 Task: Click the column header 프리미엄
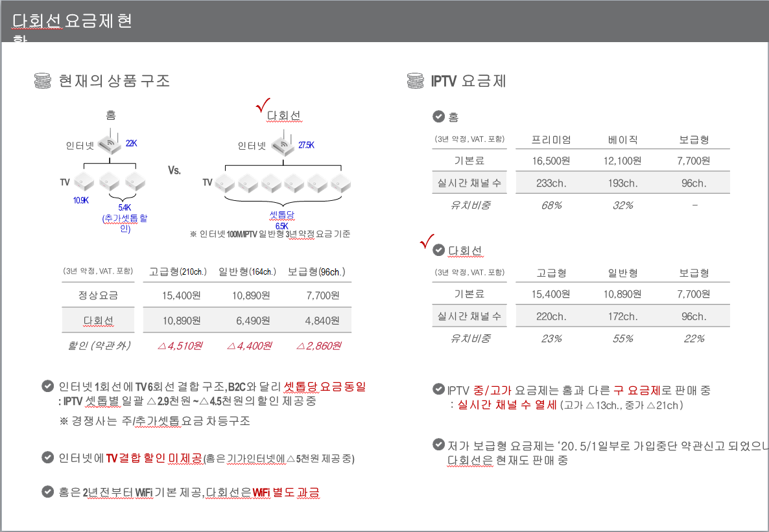[551, 140]
